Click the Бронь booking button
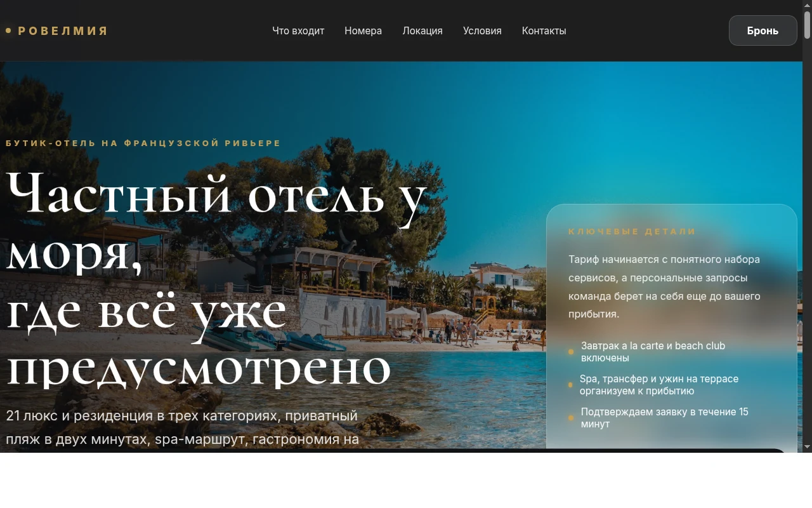This screenshot has width=812, height=508. point(763,30)
